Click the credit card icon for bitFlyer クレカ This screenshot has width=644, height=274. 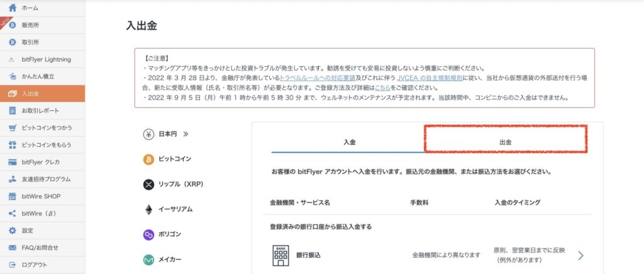coord(13,162)
